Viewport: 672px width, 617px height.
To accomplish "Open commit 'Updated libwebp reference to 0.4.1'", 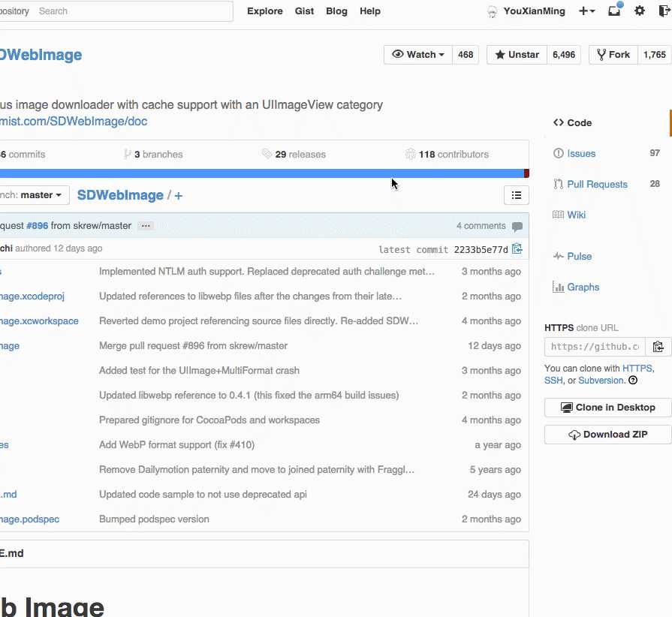I will 249,396.
